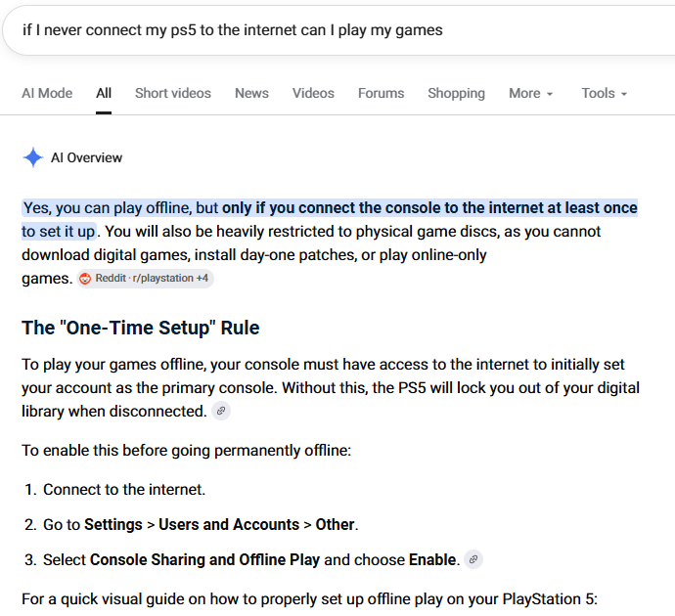Screen dimensions: 675x616
Task: Expand the Tools dropdown
Action: click(x=605, y=93)
